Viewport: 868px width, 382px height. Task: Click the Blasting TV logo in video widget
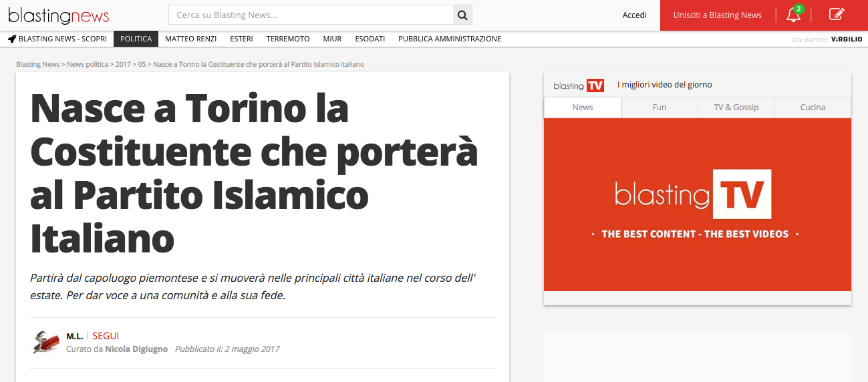coord(579,85)
